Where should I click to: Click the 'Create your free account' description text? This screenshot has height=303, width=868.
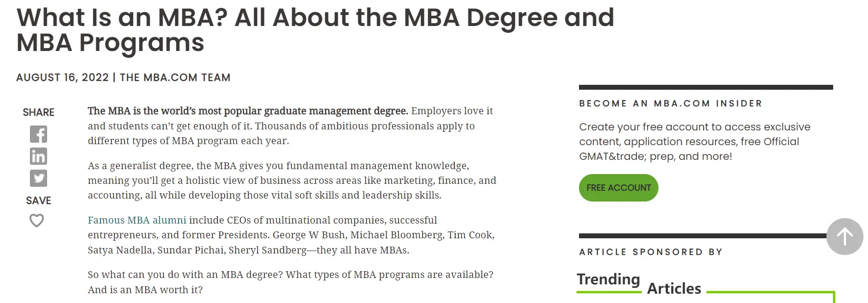(x=694, y=142)
